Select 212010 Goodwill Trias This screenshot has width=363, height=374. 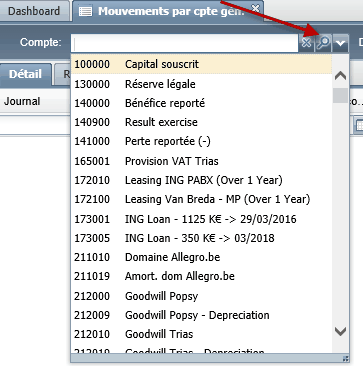click(x=201, y=334)
